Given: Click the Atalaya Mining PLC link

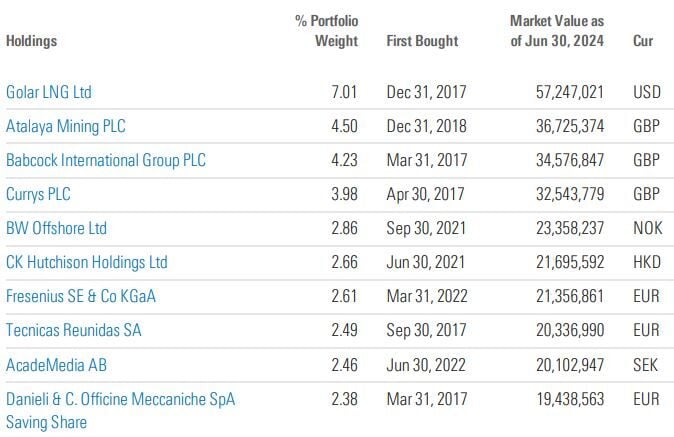Looking at the screenshot, I should click(x=66, y=126).
